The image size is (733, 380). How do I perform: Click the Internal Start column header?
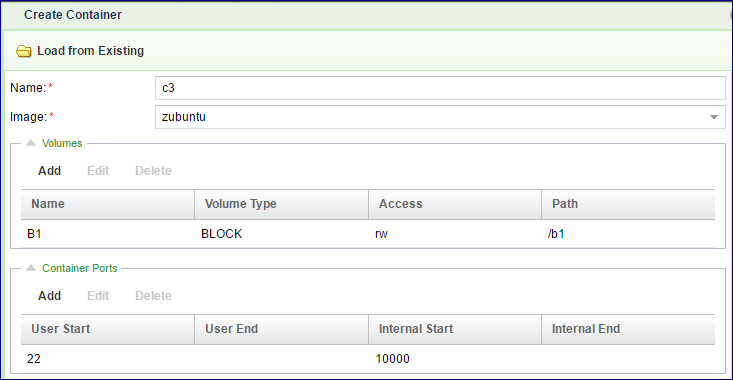[455, 329]
